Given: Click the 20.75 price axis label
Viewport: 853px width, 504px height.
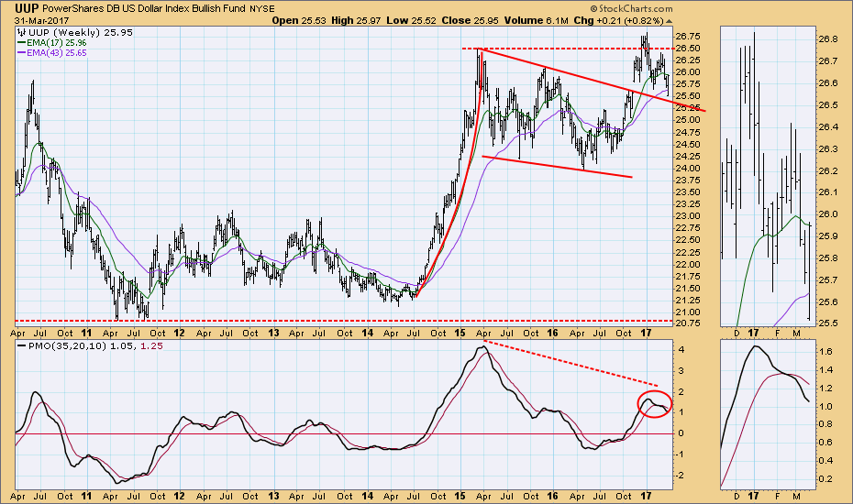Looking at the screenshot, I should (x=688, y=323).
